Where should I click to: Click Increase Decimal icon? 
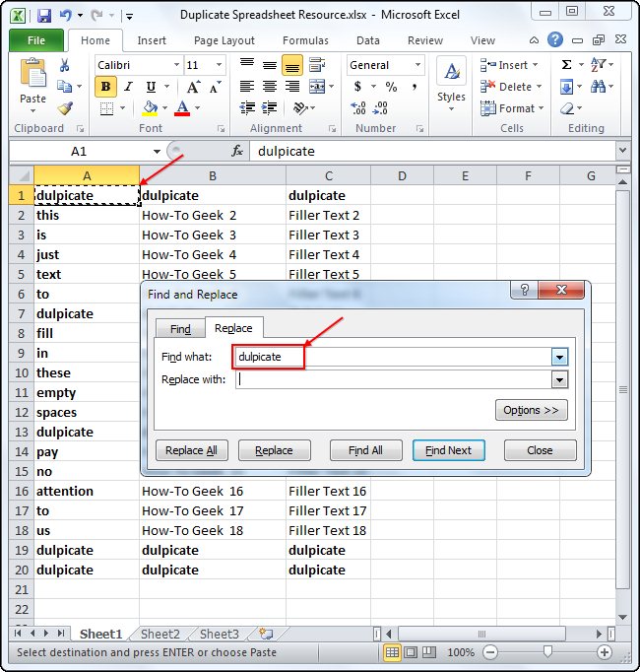tap(358, 108)
